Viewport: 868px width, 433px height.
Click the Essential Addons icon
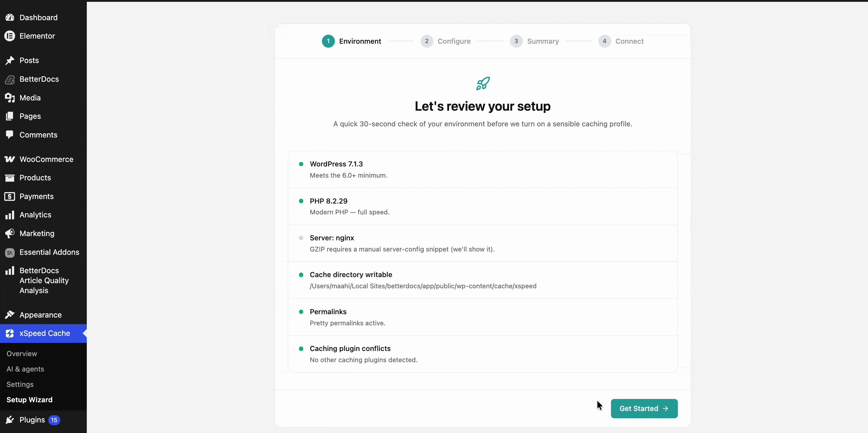(x=10, y=252)
